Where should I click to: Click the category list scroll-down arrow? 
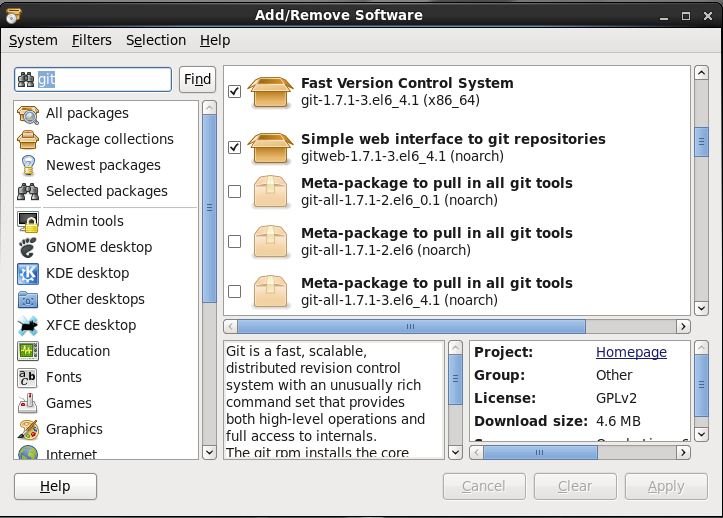coord(209,452)
